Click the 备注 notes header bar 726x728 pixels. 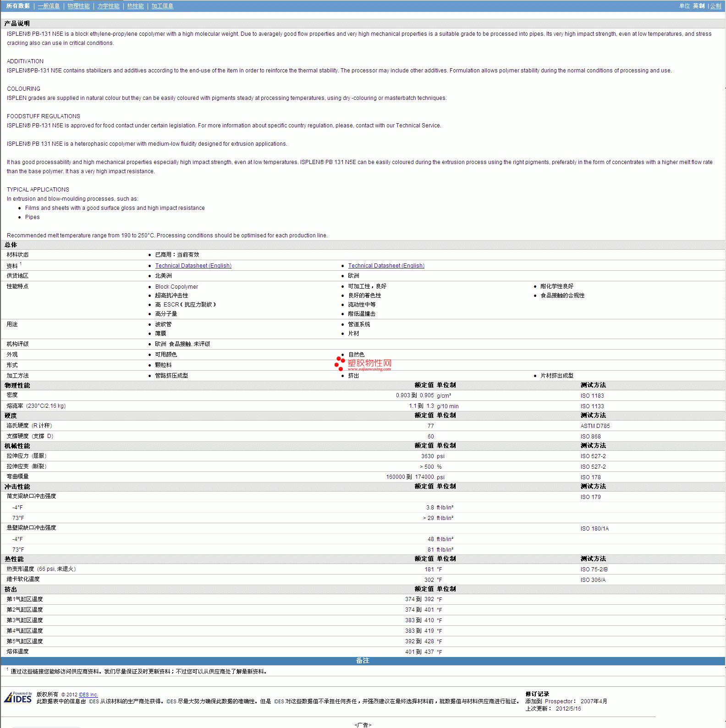(x=363, y=661)
